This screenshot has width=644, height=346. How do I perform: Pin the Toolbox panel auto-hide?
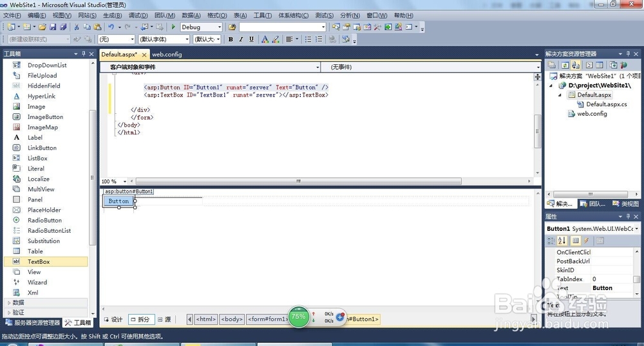pos(83,54)
